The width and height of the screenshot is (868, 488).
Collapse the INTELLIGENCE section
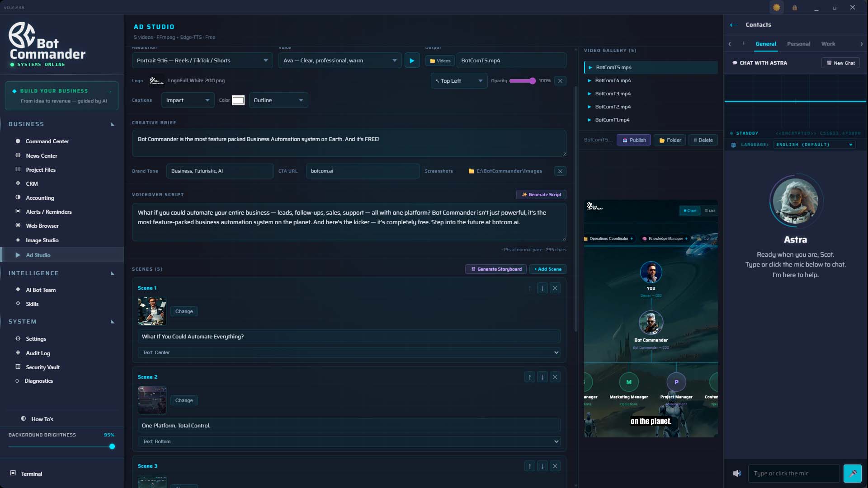(113, 273)
